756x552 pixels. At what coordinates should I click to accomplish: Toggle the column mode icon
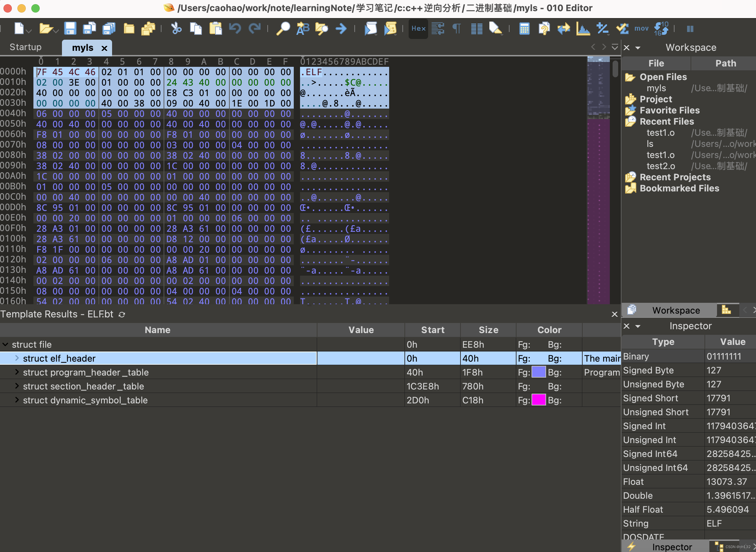477,29
